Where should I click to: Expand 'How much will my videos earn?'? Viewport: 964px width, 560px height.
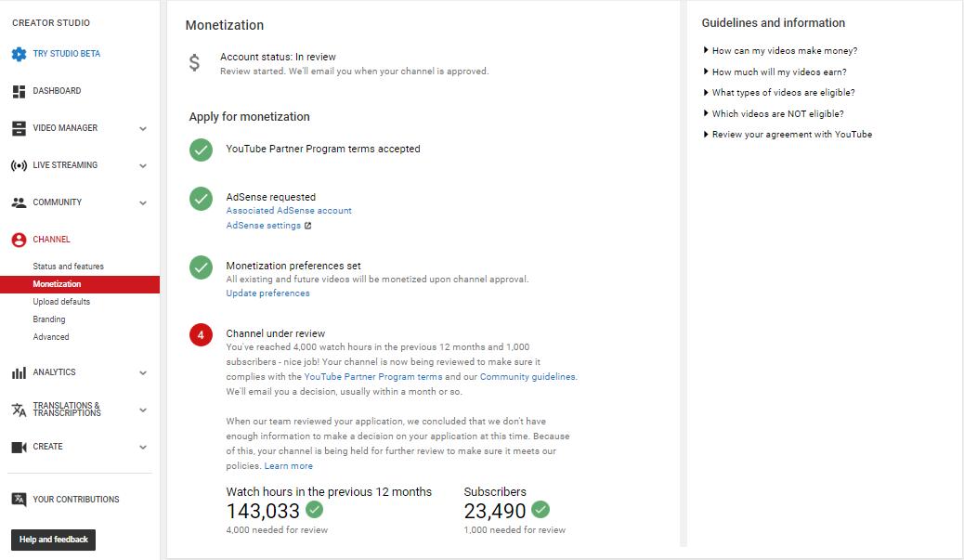pos(775,72)
